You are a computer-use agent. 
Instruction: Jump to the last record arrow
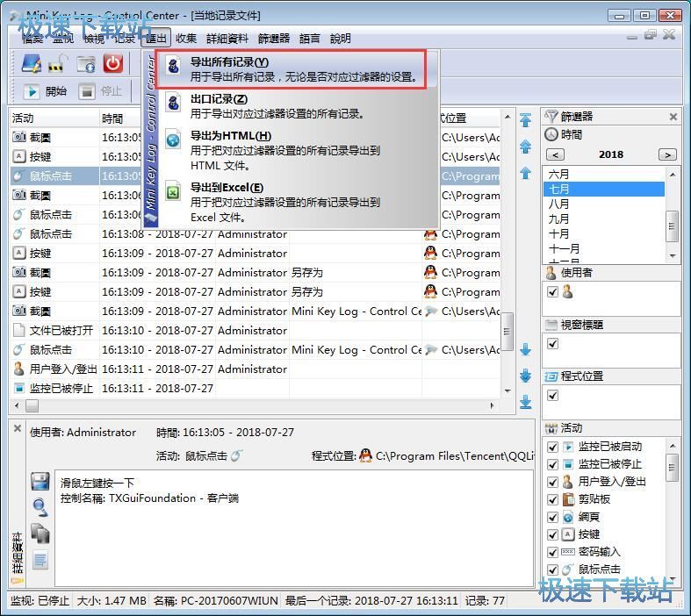(x=525, y=402)
